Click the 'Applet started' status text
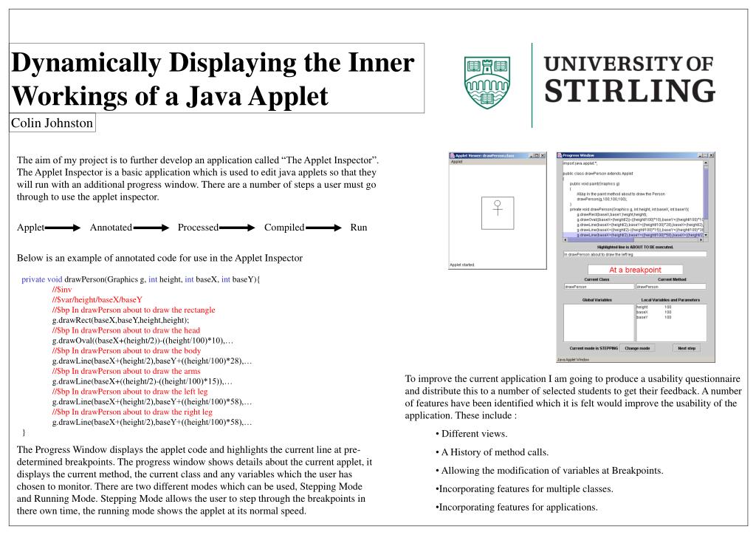Screen dimensions: 756x535 [x=462, y=265]
